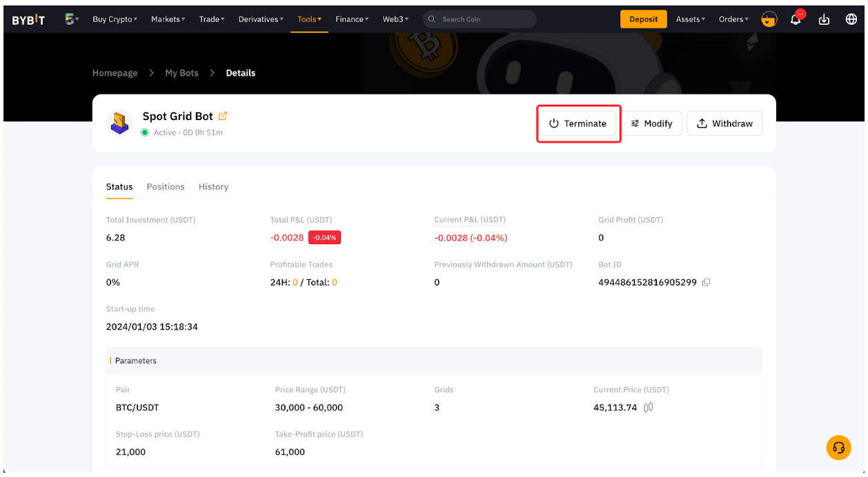Click the download app icon

point(824,19)
